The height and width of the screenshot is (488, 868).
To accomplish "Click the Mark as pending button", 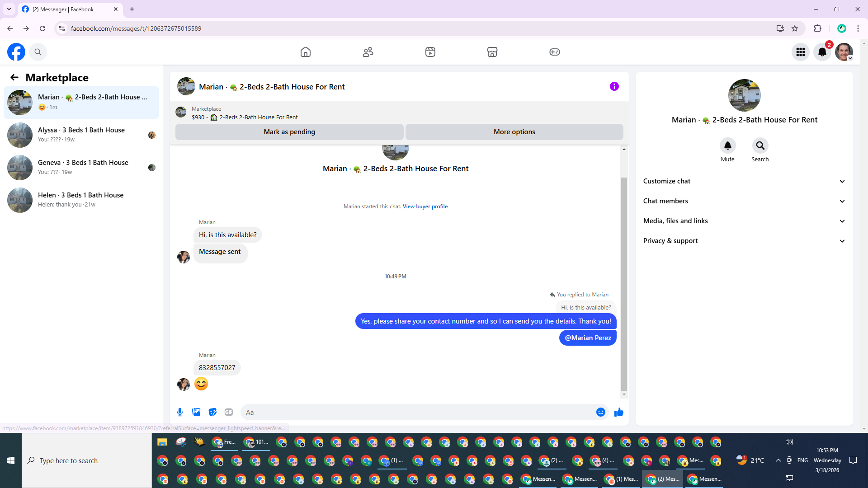I will 289,132.
